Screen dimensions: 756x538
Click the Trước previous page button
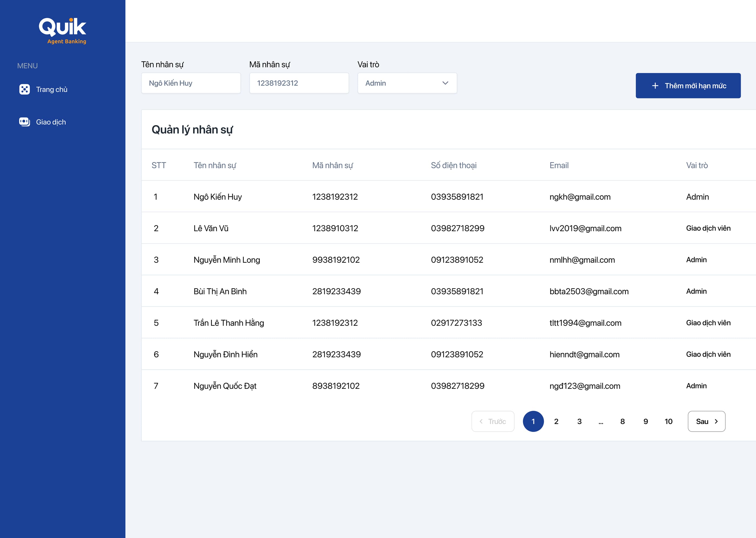[493, 421]
